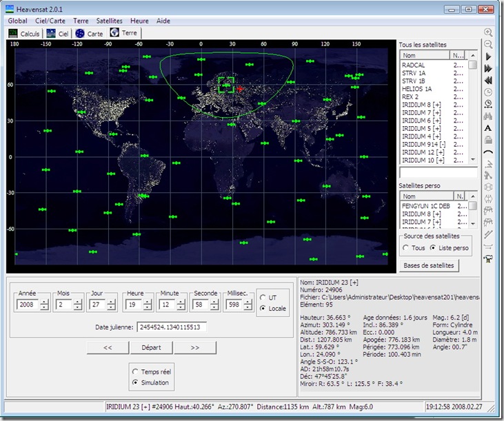Click the black arc horizon icon

click(488, 152)
